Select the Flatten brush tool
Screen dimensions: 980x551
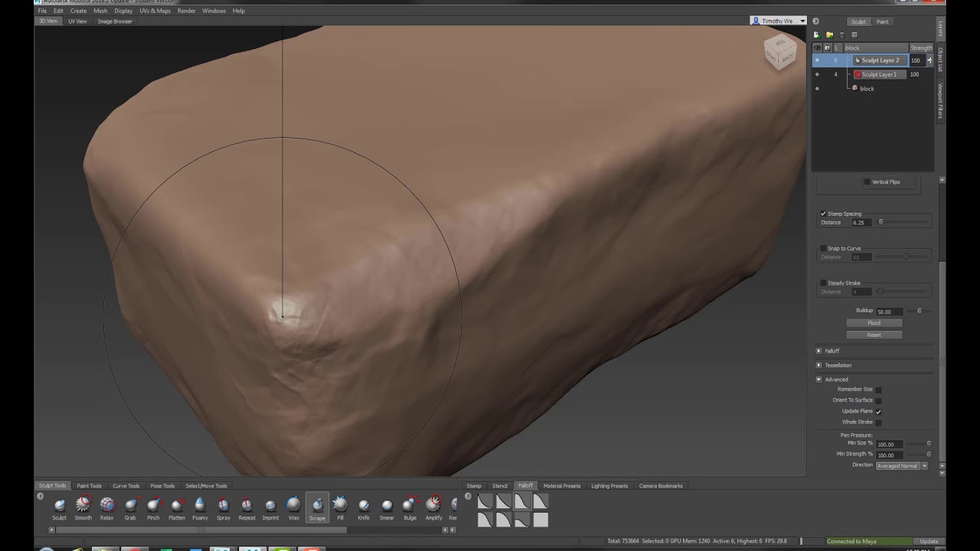coord(177,508)
